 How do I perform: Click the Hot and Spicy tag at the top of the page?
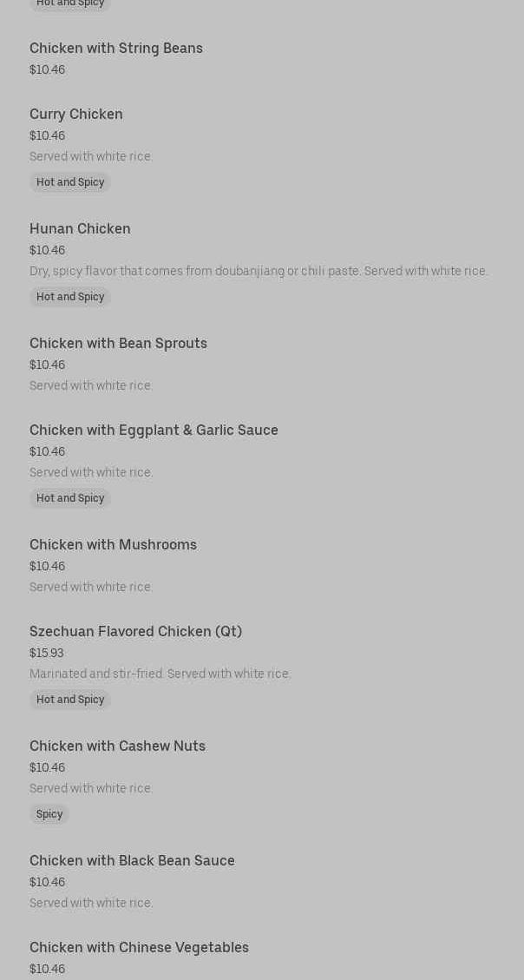tap(70, 3)
